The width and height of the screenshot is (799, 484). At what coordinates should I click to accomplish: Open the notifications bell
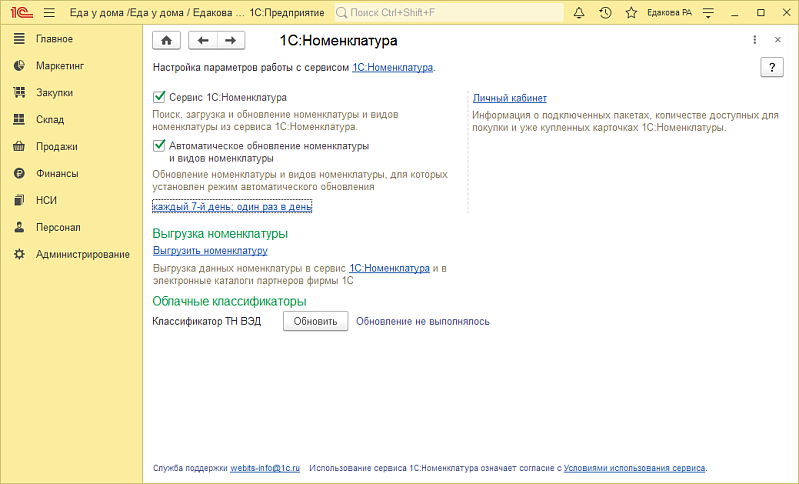[579, 13]
